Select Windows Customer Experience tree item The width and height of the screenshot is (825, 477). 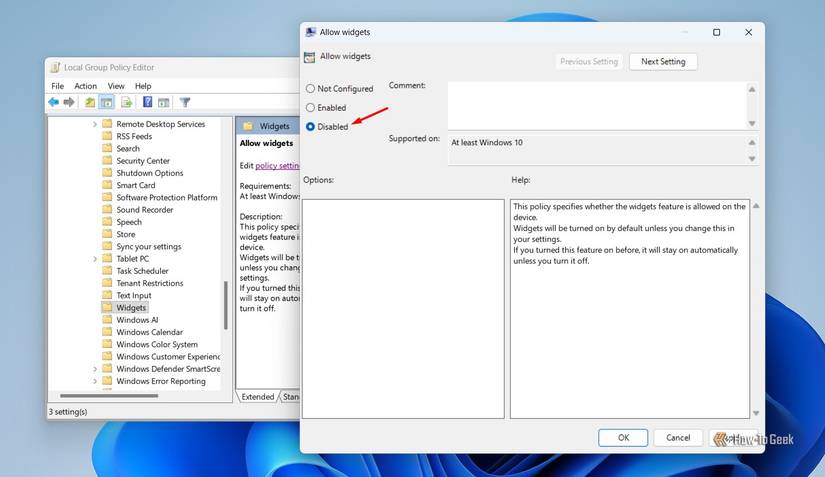coord(168,357)
